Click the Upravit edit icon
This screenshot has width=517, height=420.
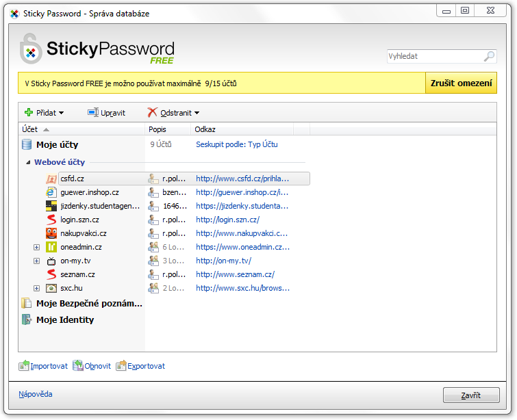93,113
